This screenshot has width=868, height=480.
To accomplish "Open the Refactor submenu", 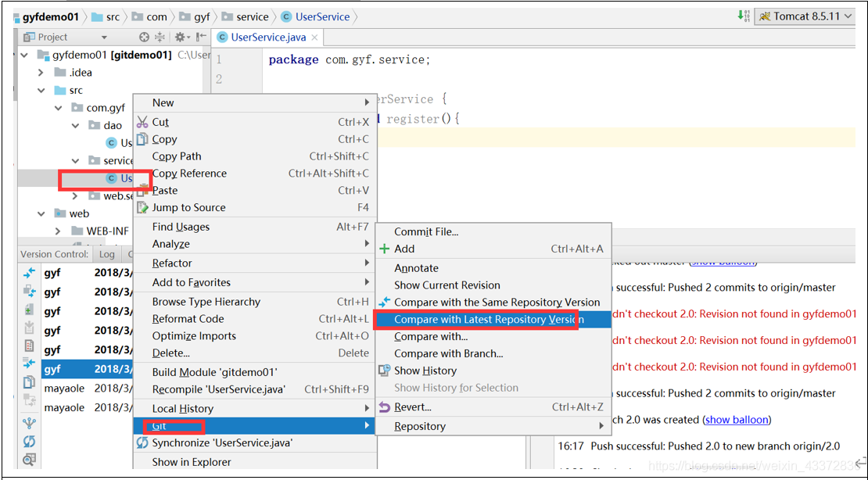I will tap(255, 263).
